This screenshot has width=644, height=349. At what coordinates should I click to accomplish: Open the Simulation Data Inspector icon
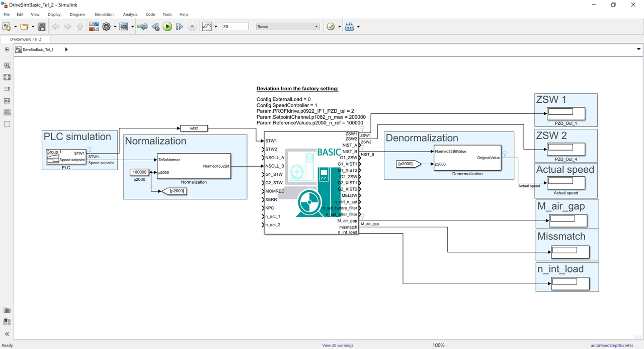207,27
